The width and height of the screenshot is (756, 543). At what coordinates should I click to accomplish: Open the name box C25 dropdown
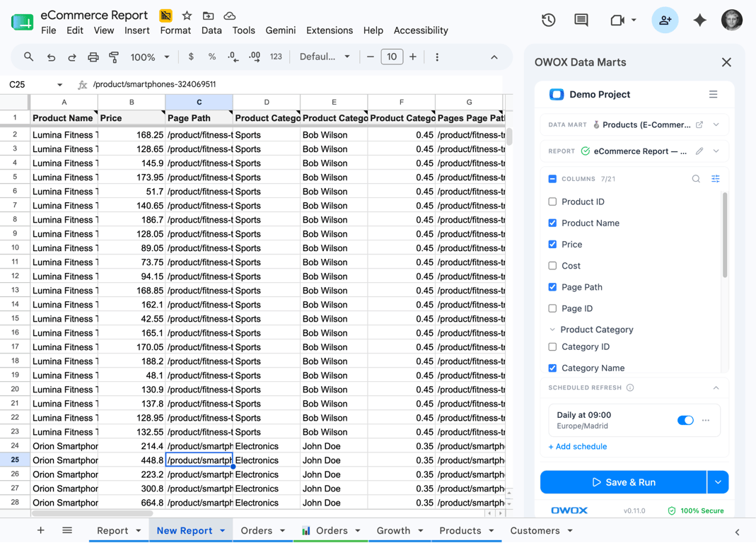[x=60, y=85]
